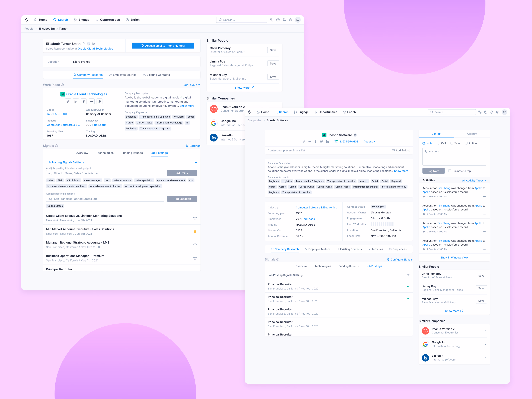The width and height of the screenshot is (532, 399).
Task: Click the Log Note button
Action: pyautogui.click(x=433, y=171)
